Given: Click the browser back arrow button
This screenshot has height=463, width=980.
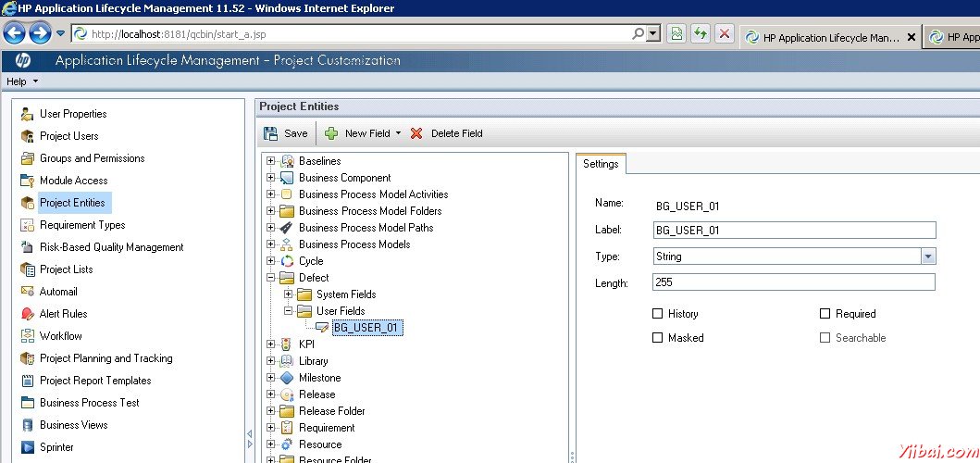Looking at the screenshot, I should click(x=14, y=34).
